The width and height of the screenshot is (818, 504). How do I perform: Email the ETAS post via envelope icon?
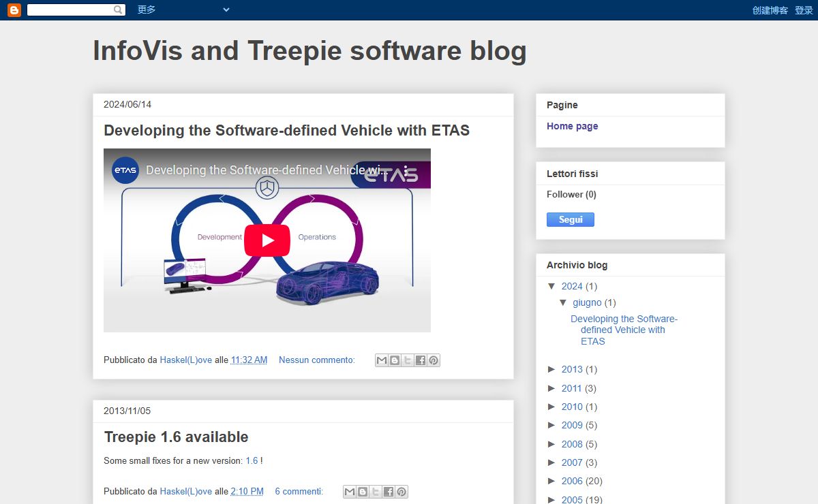click(382, 360)
